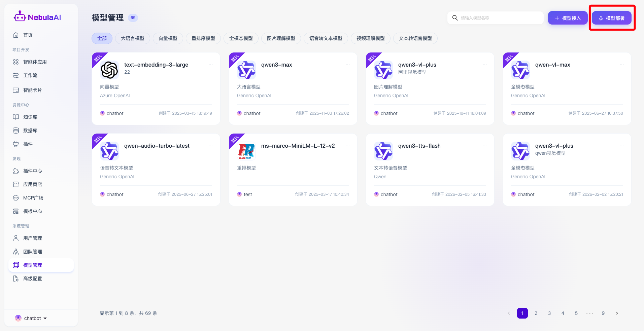Switch to the 向量模型 filter tab
This screenshot has width=644, height=331.
[168, 38]
